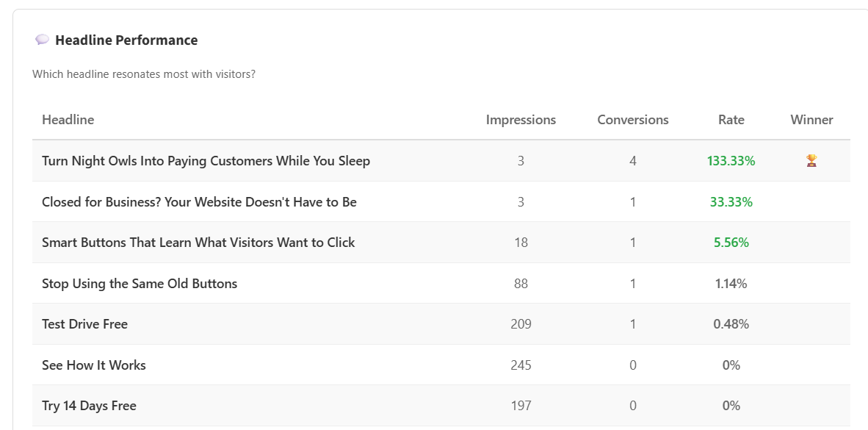Click the Conversions column header
This screenshot has width=868, height=430.
click(632, 120)
